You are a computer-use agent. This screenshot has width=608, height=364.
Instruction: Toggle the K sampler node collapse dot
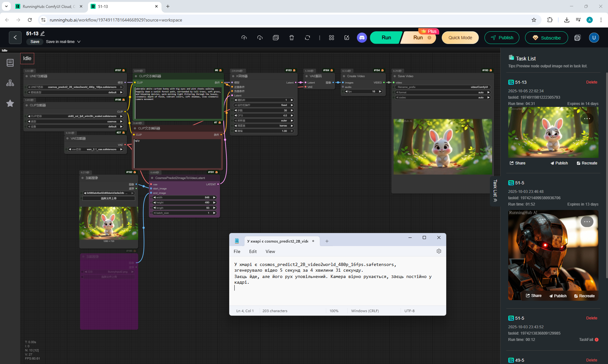pos(233,76)
